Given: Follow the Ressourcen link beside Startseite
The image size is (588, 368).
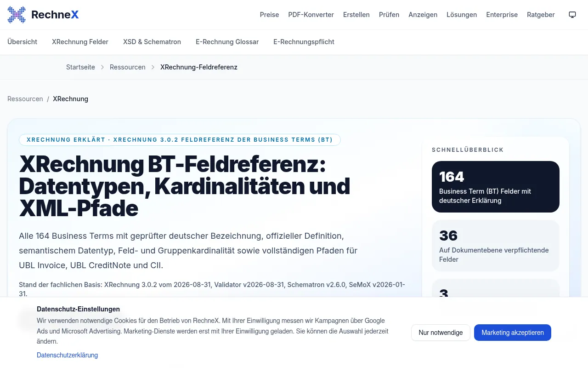Looking at the screenshot, I should [x=127, y=67].
